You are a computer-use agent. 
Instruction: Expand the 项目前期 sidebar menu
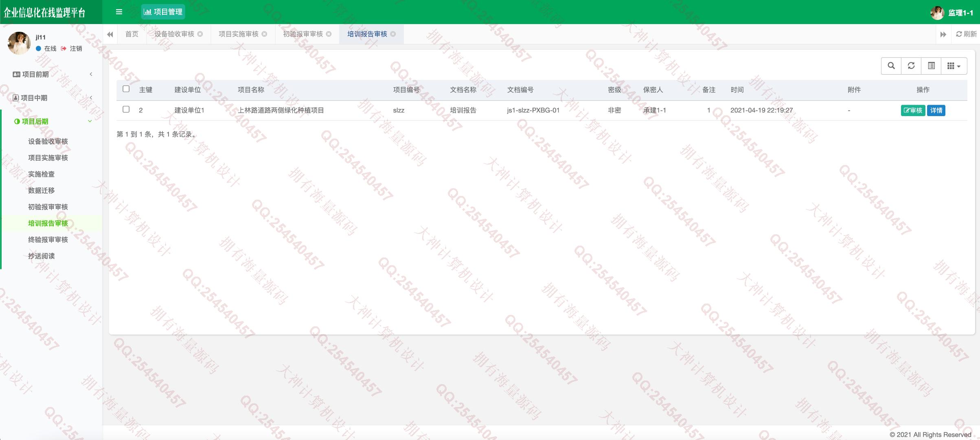point(52,74)
